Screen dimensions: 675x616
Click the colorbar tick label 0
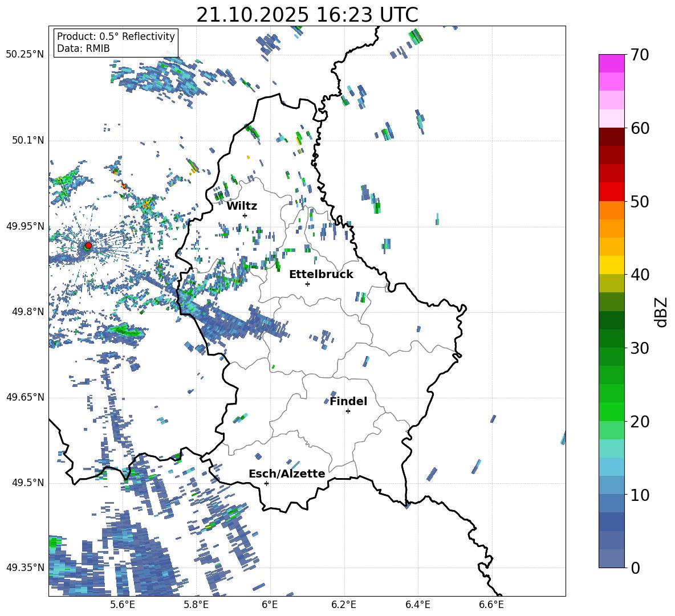[636, 568]
